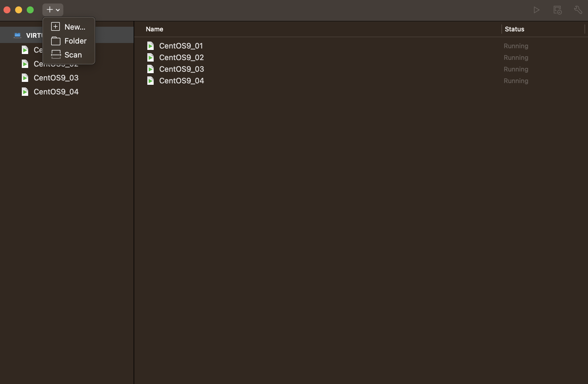Sort by the Name column header

point(155,29)
